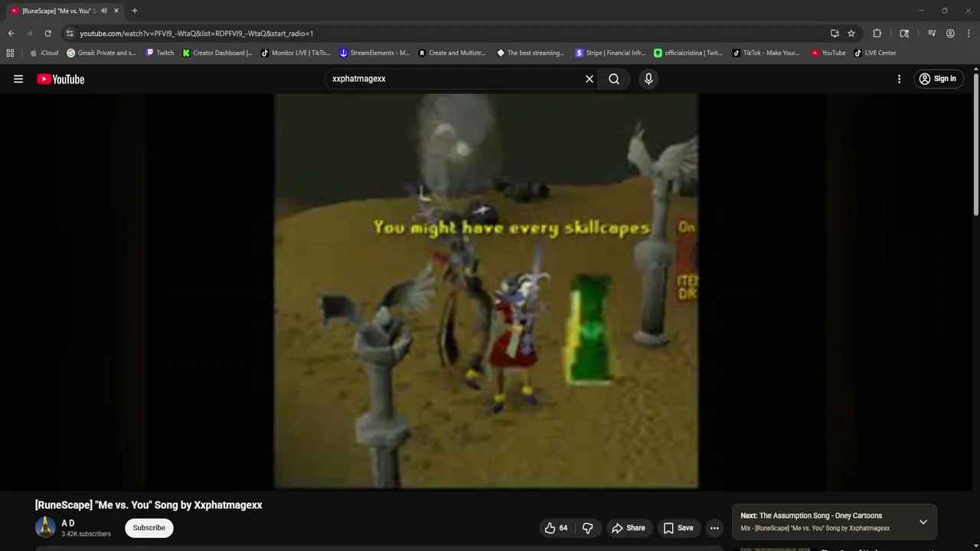
Task: Open the A D channel name link
Action: (68, 523)
